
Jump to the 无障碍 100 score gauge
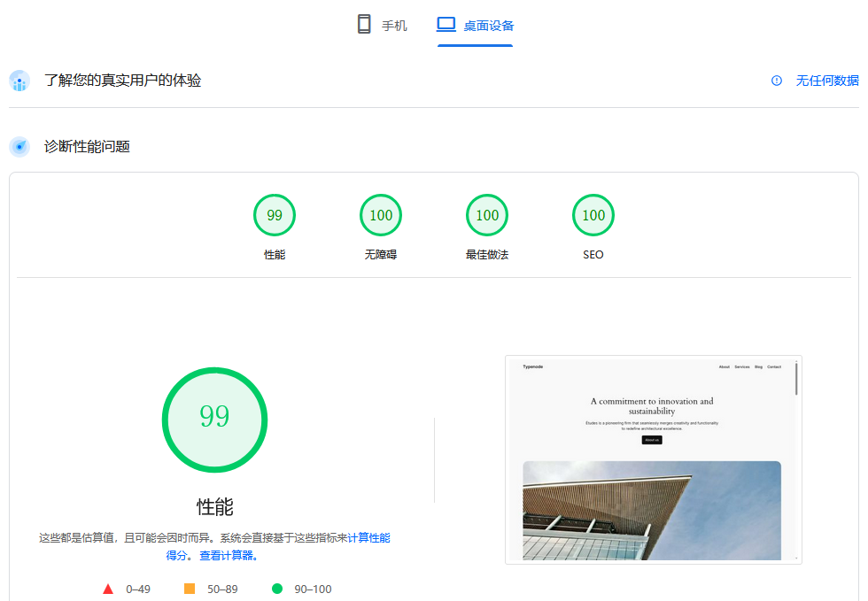(381, 215)
